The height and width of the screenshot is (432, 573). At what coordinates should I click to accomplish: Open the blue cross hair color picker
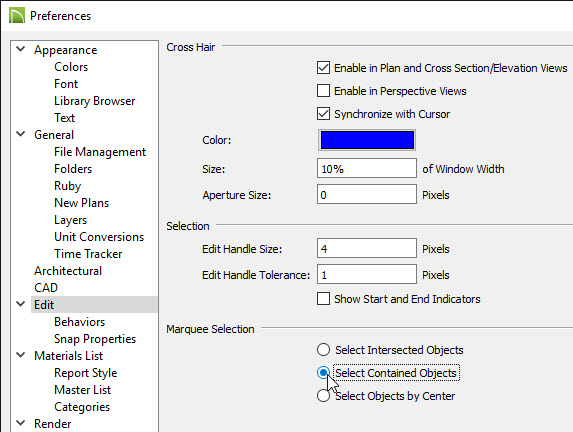(x=367, y=140)
